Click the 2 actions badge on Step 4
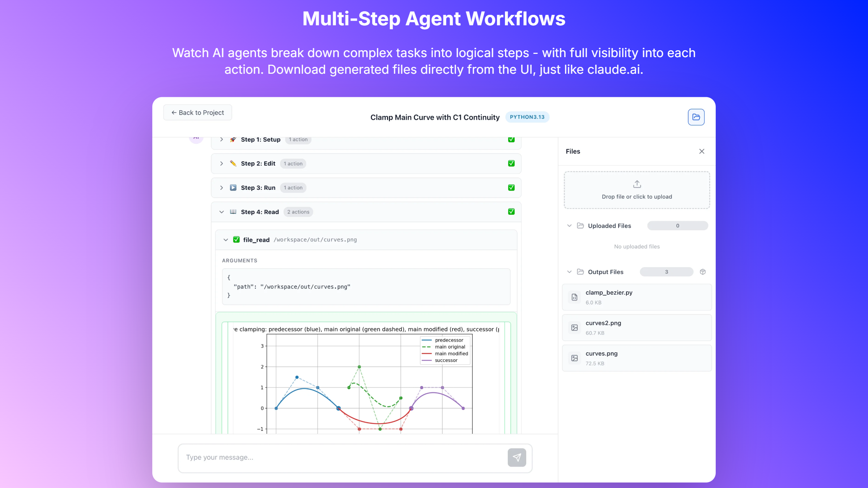Screen dimensions: 868x488 298,212
